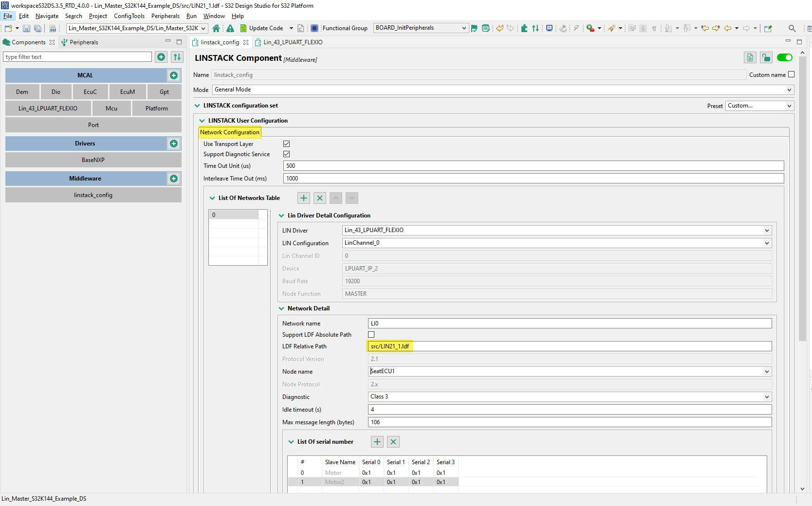812x506 pixels.
Task: Click the lock icon near the component toggle
Action: coord(766,57)
